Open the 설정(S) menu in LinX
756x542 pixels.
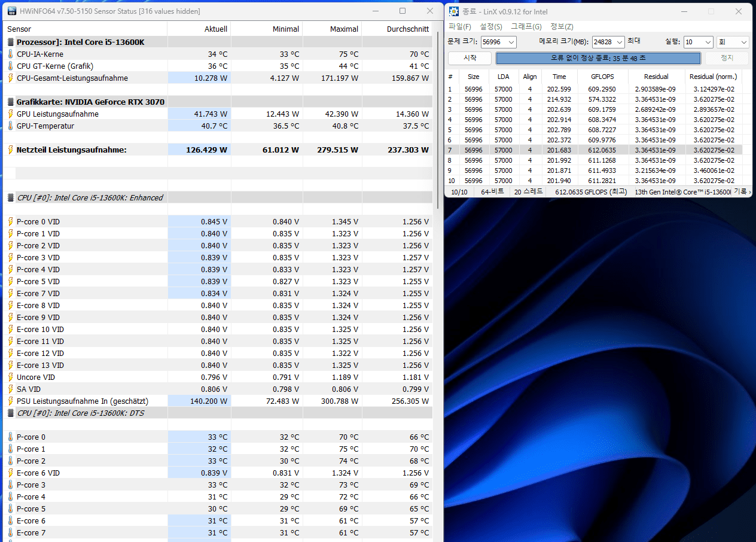tap(491, 27)
